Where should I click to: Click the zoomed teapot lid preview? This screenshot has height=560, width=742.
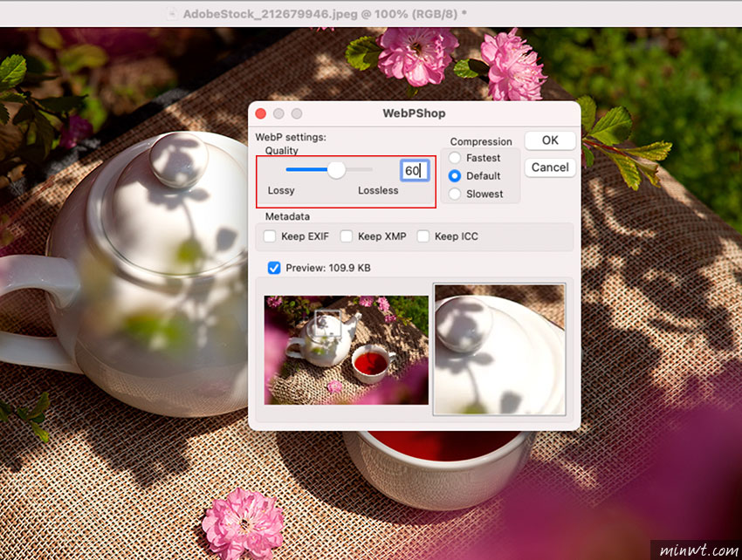(499, 350)
